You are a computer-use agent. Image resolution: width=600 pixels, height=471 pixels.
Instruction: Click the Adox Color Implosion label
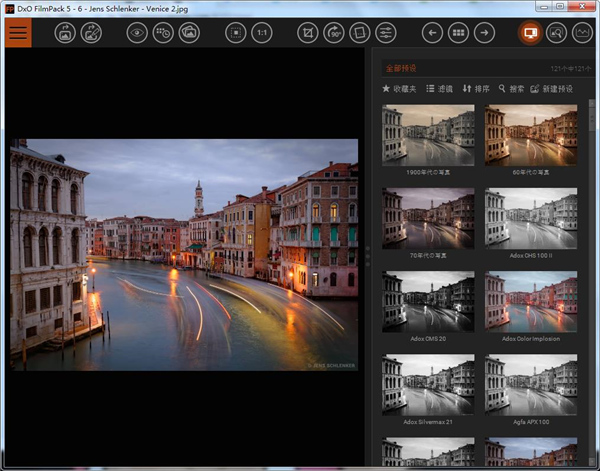pyautogui.click(x=531, y=339)
